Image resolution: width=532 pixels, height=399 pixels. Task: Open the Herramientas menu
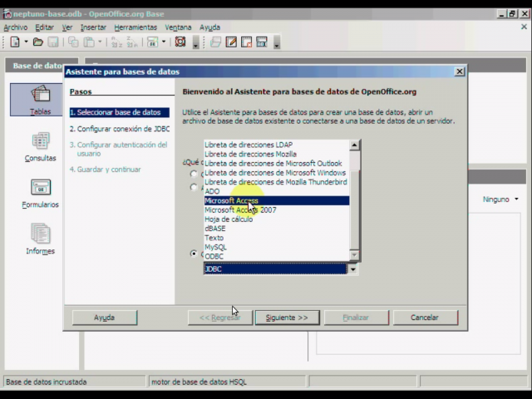tap(135, 27)
